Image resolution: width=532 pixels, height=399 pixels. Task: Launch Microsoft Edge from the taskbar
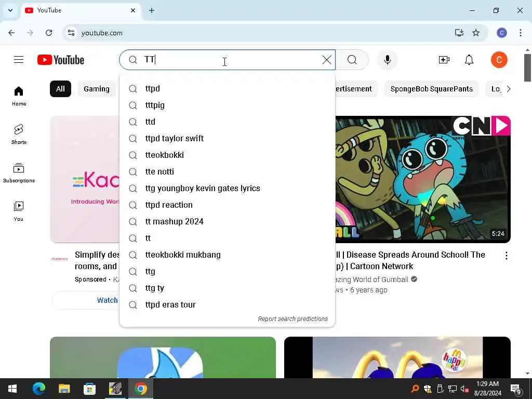(39, 389)
